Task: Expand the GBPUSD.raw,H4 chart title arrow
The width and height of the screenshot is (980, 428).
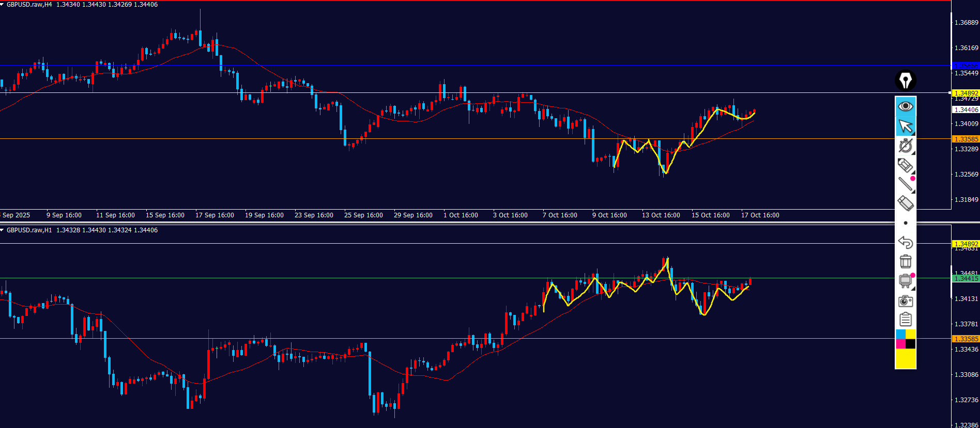Action: tap(3, 5)
